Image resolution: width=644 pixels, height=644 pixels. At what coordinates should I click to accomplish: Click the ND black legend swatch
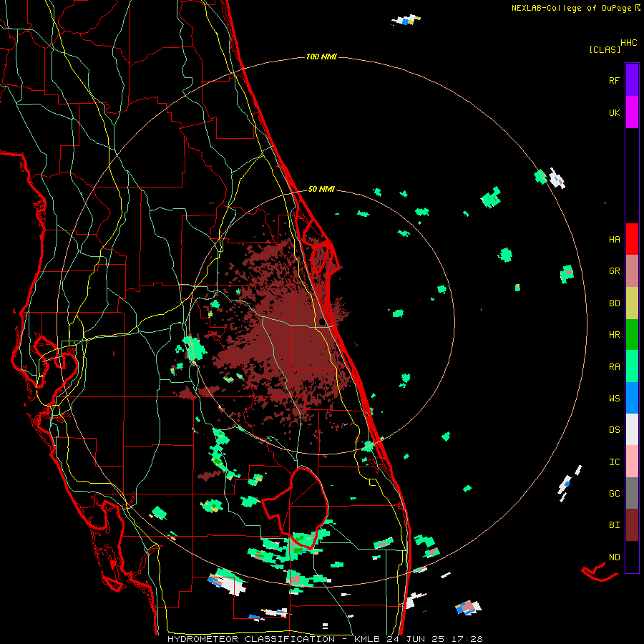(x=632, y=557)
